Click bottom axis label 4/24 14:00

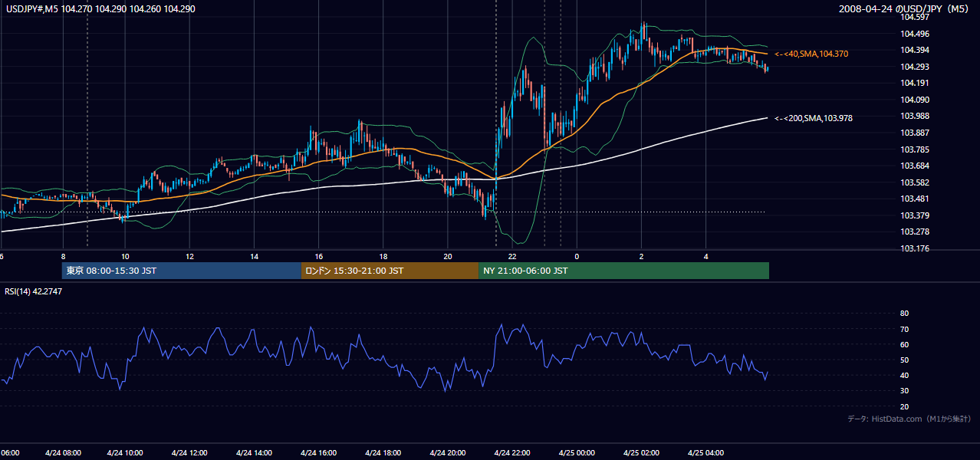tap(255, 453)
